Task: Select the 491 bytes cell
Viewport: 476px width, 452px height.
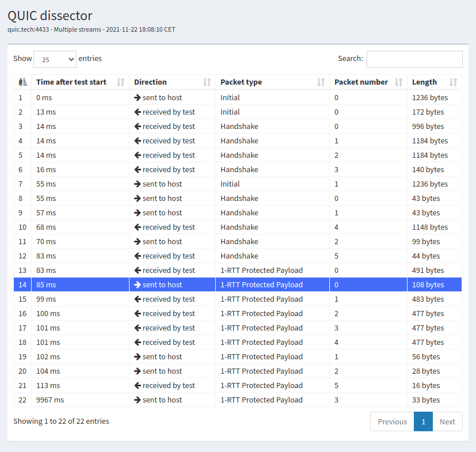Action: (435, 271)
